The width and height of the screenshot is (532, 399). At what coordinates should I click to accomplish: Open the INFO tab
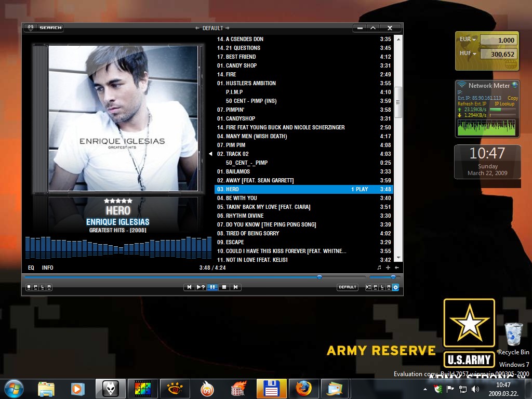[x=47, y=268]
